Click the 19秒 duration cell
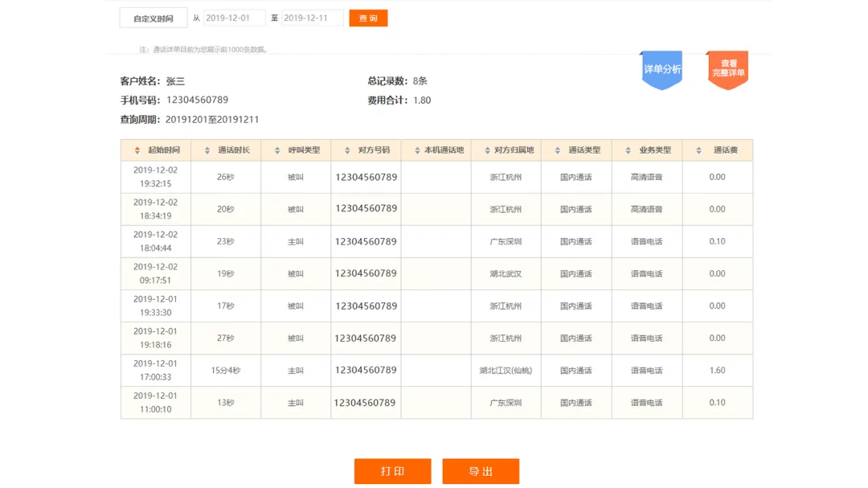Image resolution: width=868 pixels, height=488 pixels. click(225, 273)
